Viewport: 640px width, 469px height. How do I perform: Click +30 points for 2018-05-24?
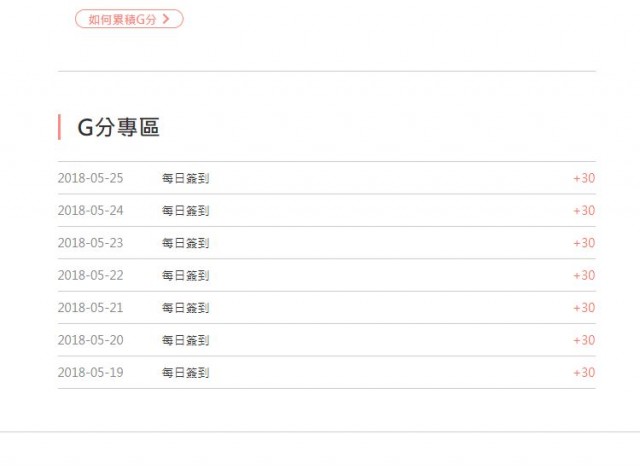pos(584,210)
